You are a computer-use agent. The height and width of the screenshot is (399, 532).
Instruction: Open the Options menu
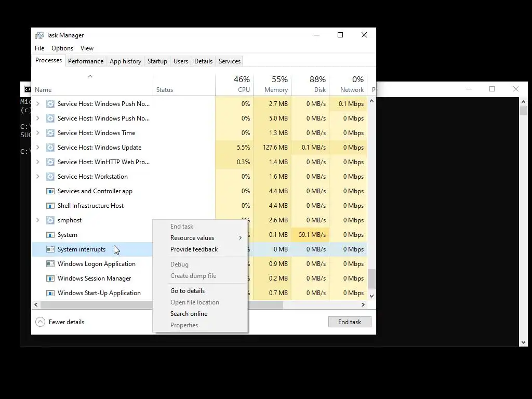click(62, 48)
